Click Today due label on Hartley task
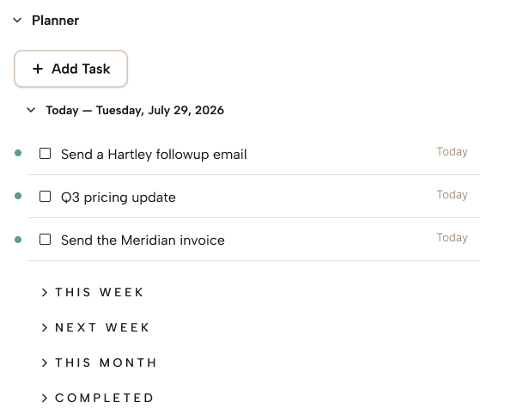 [x=452, y=152]
